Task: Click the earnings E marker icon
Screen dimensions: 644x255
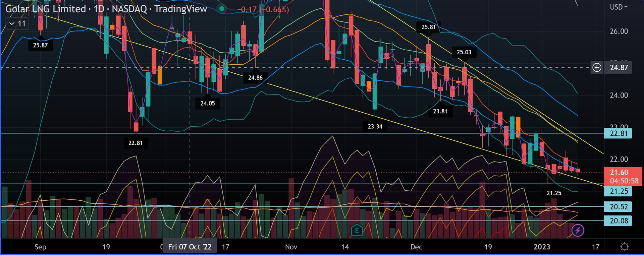Action: pos(357,230)
